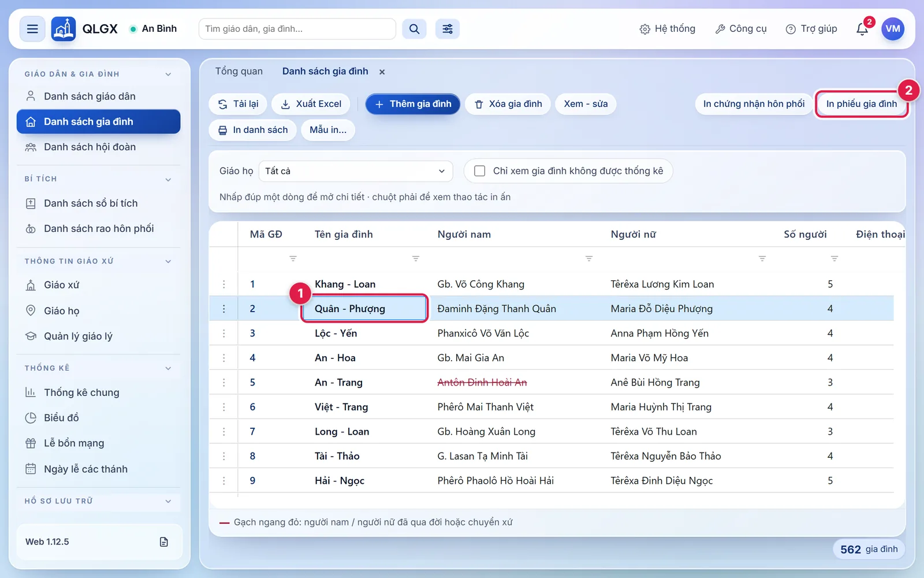Click the QLGX church logo icon
924x578 pixels.
64,29
